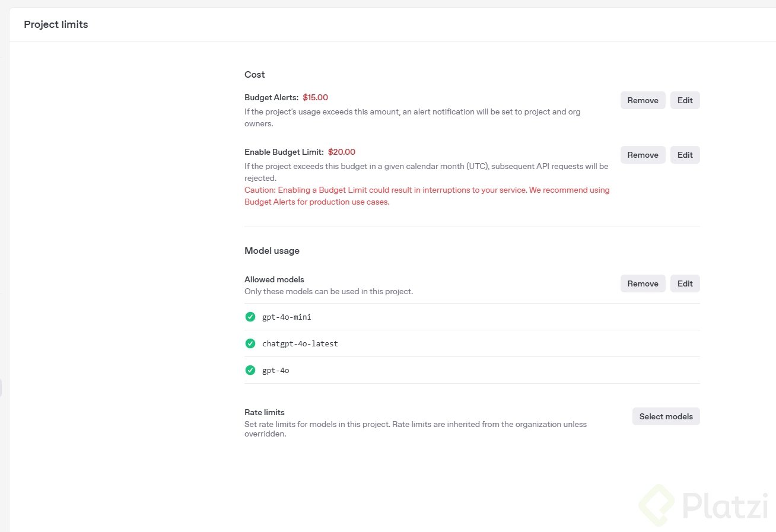Image resolution: width=776 pixels, height=532 pixels.
Task: Open Select models for rate limits
Action: pyautogui.click(x=666, y=416)
